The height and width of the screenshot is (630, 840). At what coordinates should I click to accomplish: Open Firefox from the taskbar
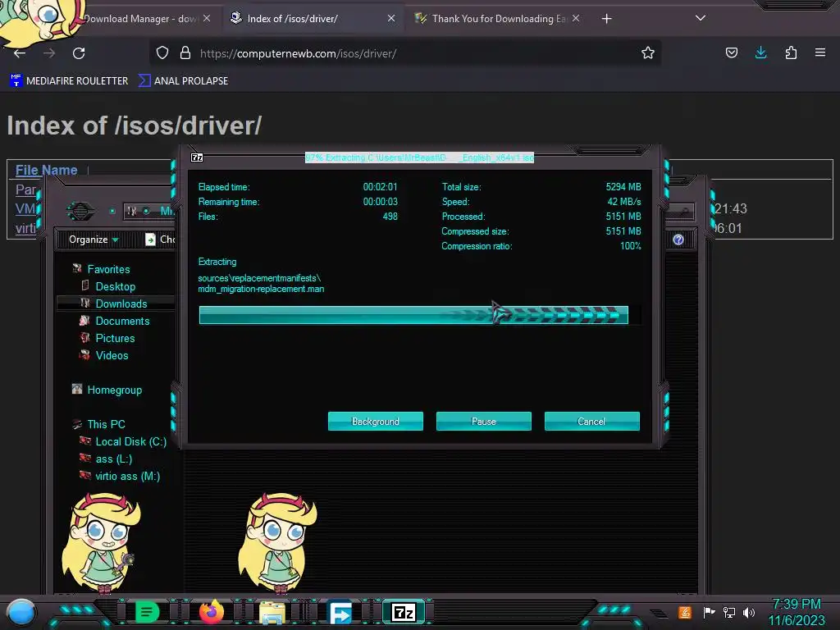[x=211, y=612]
